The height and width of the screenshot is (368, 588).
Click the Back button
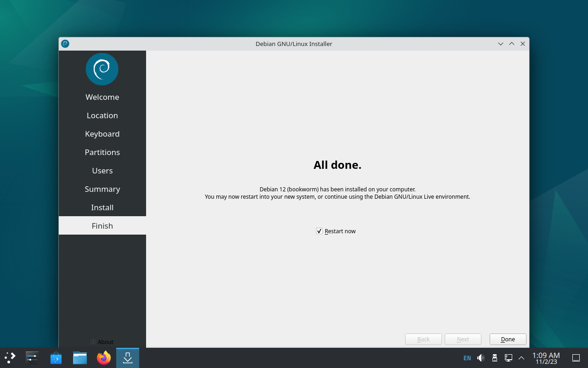[x=423, y=339]
